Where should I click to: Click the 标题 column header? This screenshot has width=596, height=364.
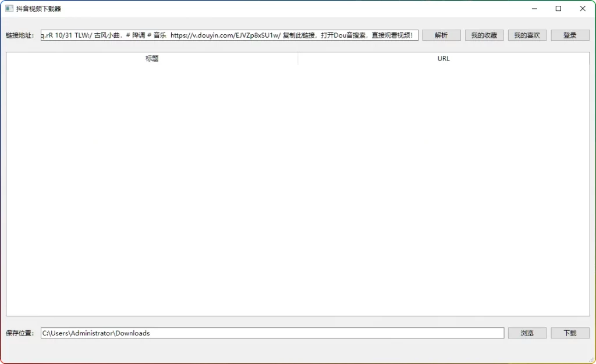152,58
